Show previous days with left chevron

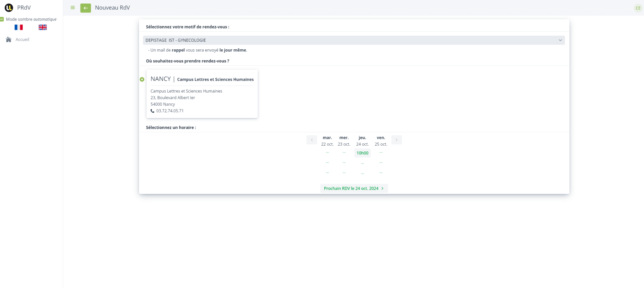pyautogui.click(x=312, y=140)
